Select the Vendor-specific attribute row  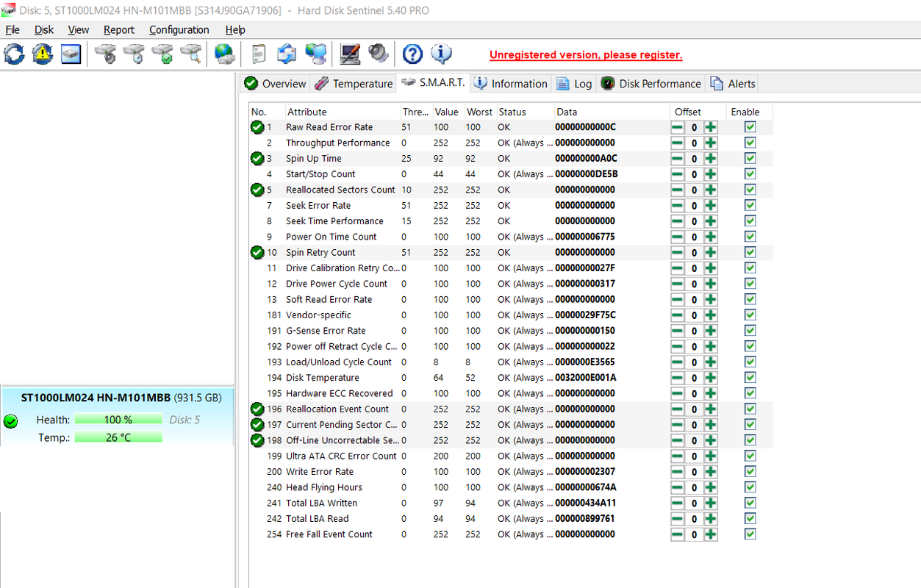(x=511, y=315)
